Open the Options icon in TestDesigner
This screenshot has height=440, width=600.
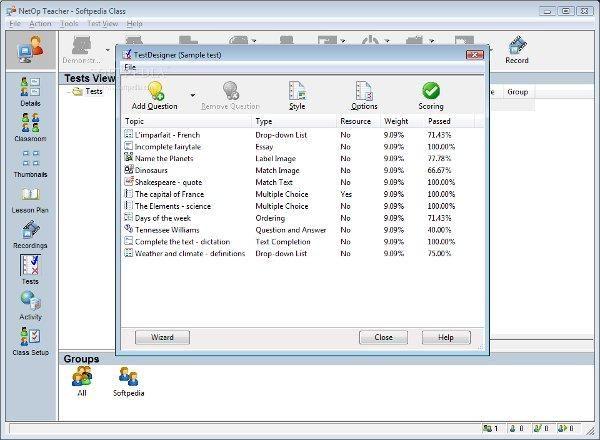click(364, 91)
